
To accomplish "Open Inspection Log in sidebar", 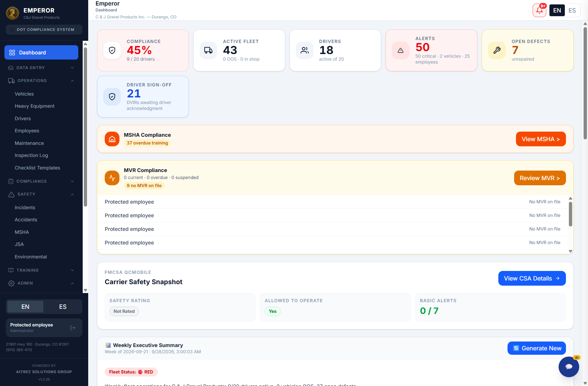I will pyautogui.click(x=31, y=156).
